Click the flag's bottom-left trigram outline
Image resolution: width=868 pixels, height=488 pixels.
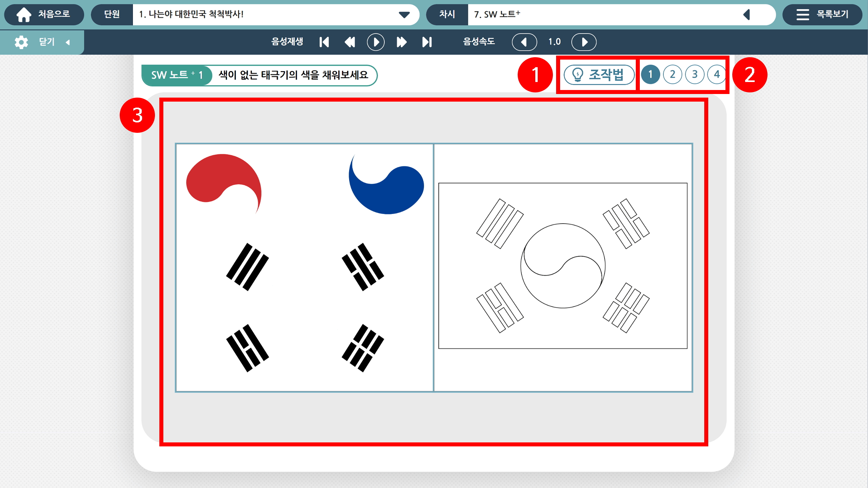(500, 308)
